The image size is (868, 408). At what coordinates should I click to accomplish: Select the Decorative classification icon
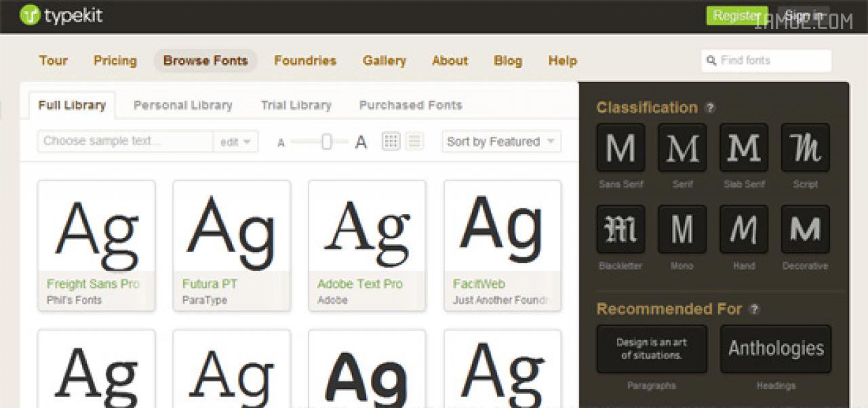pyautogui.click(x=806, y=230)
